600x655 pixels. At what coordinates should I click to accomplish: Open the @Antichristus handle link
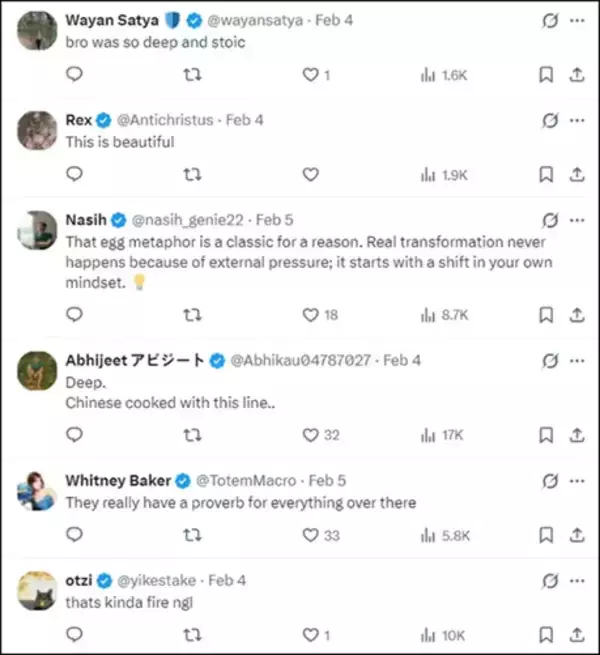(166, 120)
